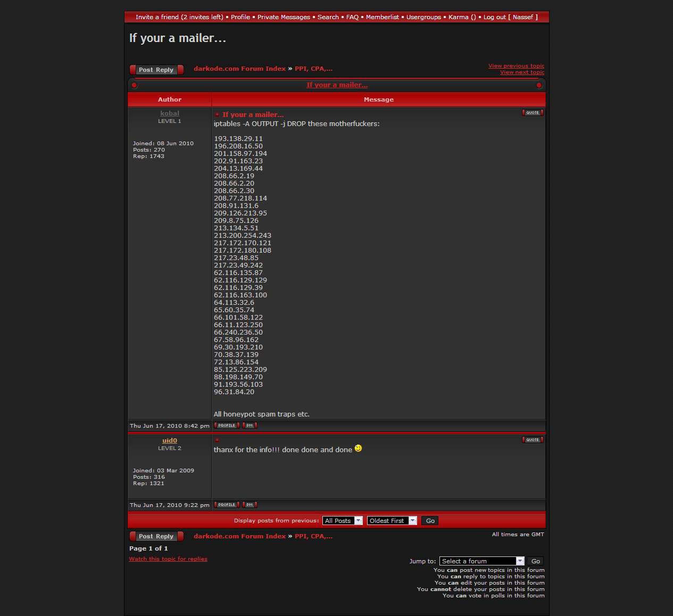Click the top Post Reply button

pyautogui.click(x=156, y=70)
